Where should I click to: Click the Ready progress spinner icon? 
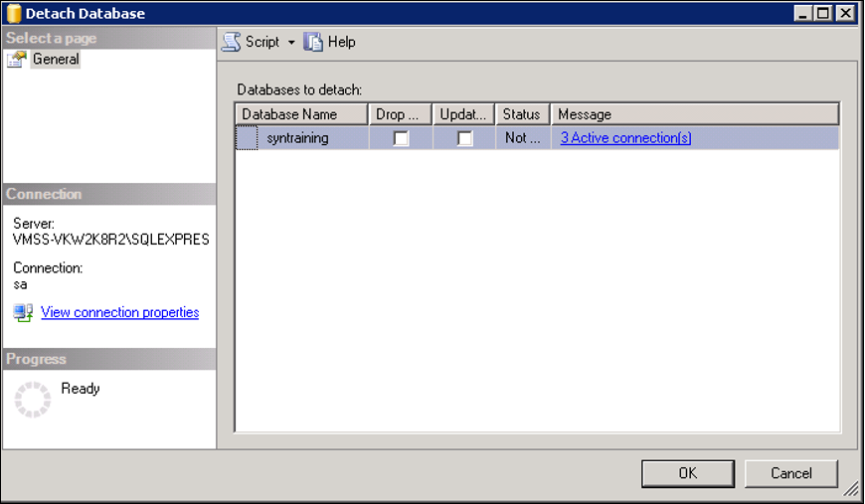(32, 400)
